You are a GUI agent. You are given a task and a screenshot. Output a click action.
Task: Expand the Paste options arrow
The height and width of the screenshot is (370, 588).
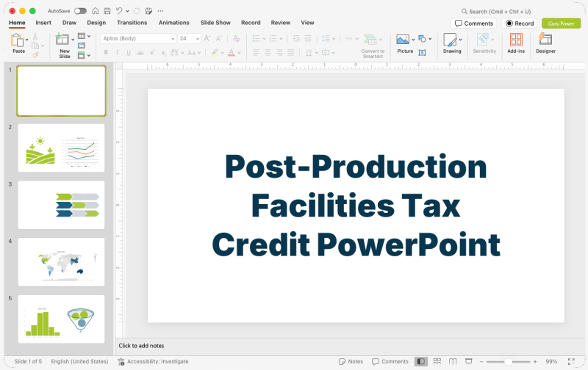tap(26, 40)
